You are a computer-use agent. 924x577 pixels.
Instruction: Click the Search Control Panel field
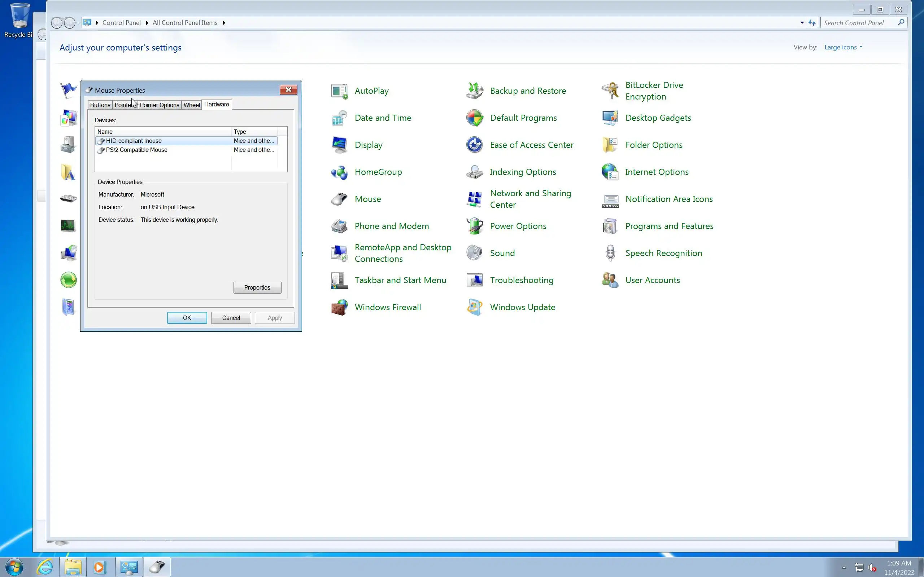[859, 23]
